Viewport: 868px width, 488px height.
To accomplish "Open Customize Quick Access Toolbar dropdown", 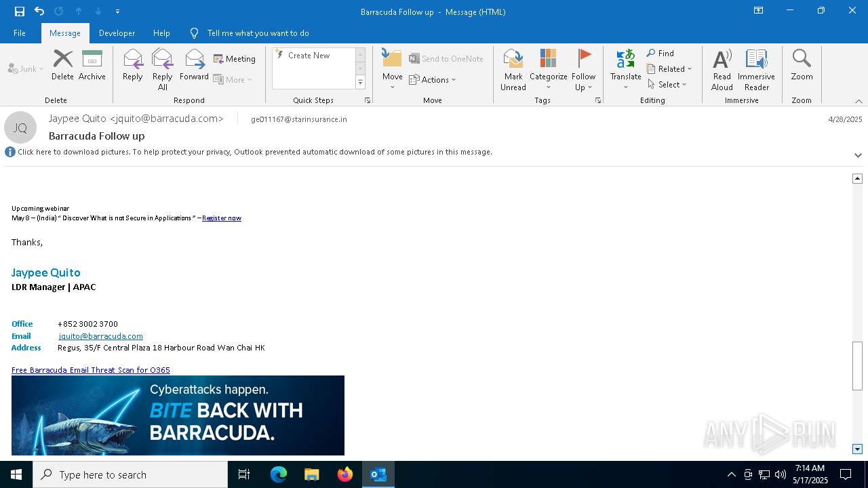I will tap(117, 12).
